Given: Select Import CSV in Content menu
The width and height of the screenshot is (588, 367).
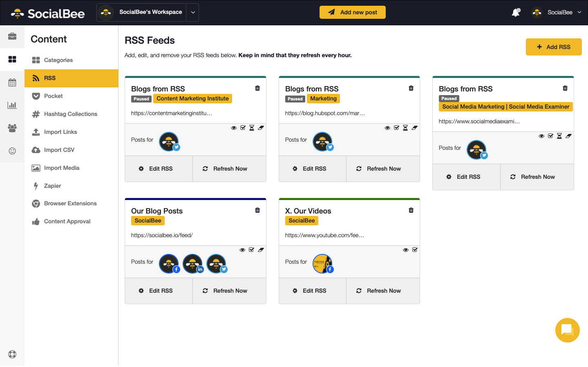Looking at the screenshot, I should click(59, 150).
